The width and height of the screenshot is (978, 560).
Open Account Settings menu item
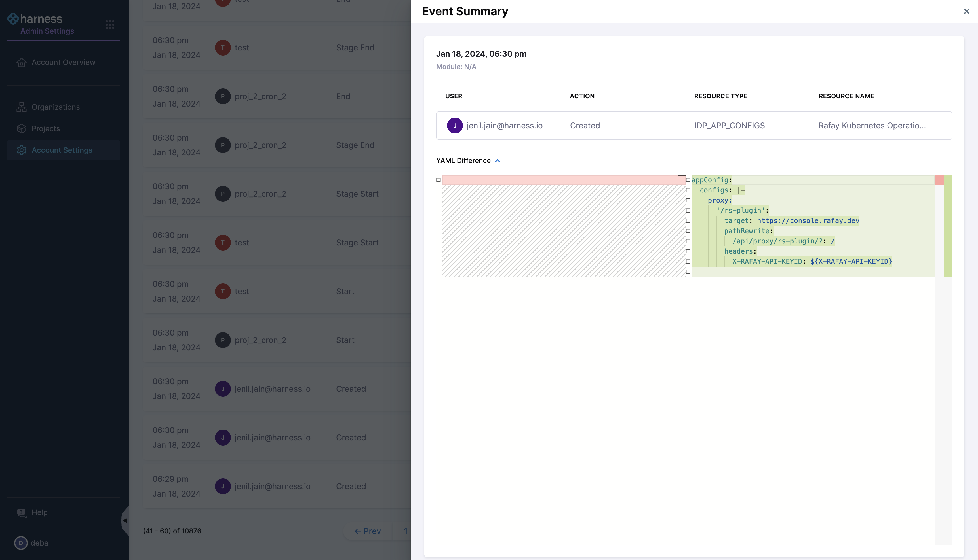coord(62,150)
